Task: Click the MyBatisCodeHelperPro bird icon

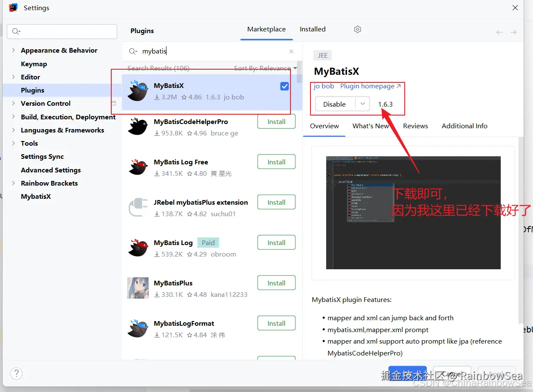Action: tap(138, 127)
